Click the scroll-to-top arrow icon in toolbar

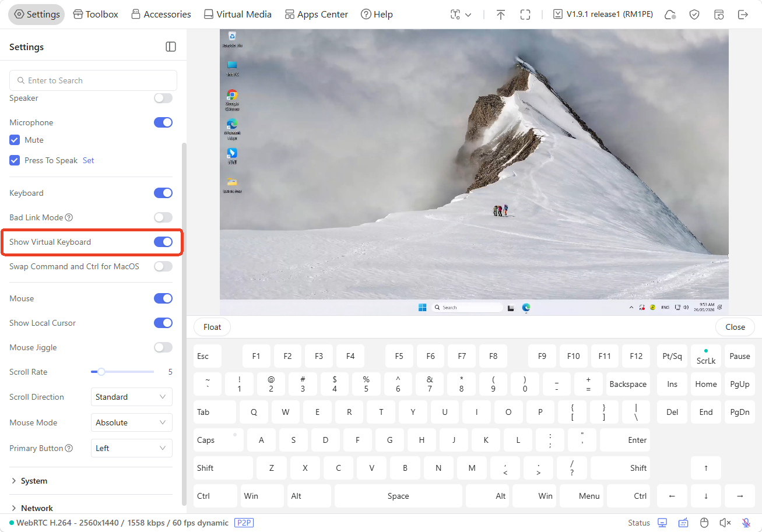(x=501, y=15)
